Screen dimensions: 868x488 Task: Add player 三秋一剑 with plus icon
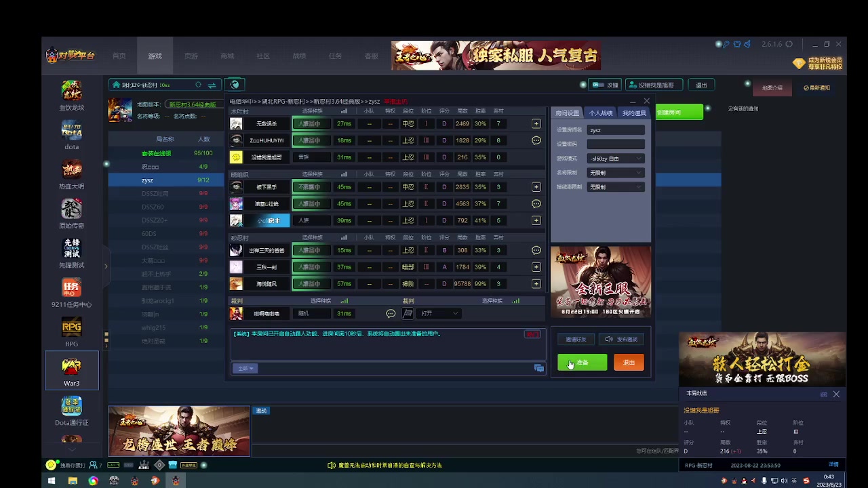[536, 267]
